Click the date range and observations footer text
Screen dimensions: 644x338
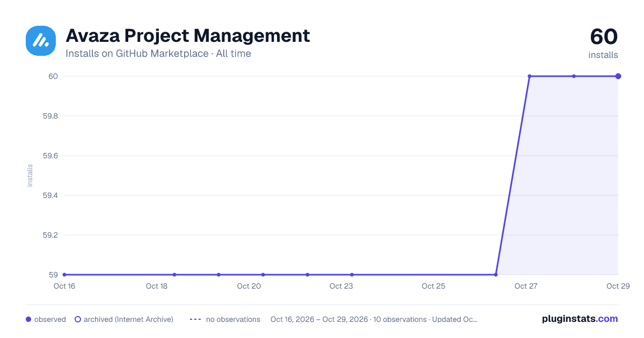(x=374, y=319)
